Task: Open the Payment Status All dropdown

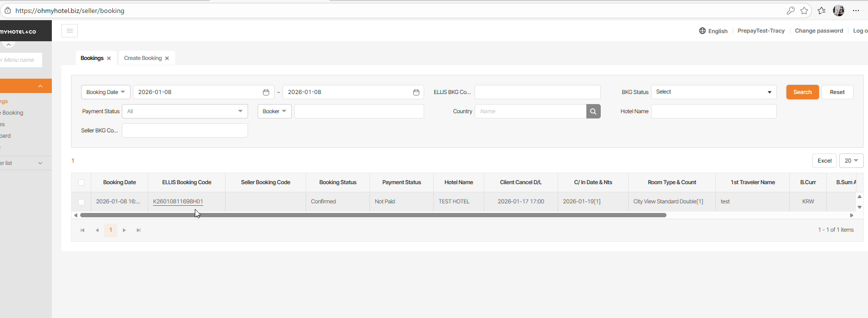Action: [x=185, y=111]
